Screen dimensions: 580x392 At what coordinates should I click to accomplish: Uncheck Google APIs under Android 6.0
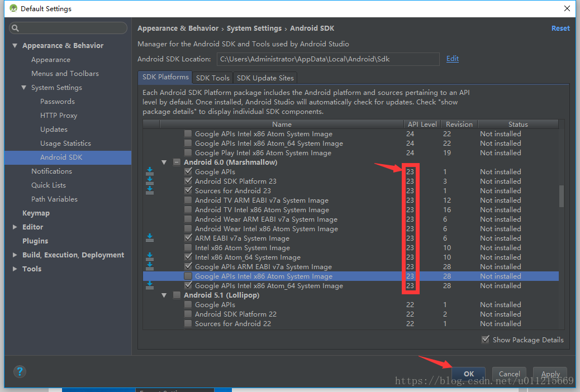pyautogui.click(x=188, y=171)
